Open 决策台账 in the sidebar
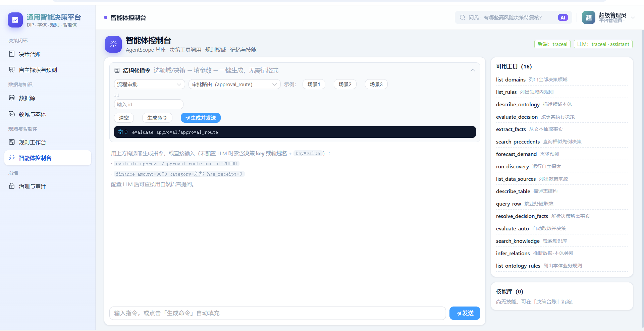This screenshot has height=331, width=644. pyautogui.click(x=48, y=54)
